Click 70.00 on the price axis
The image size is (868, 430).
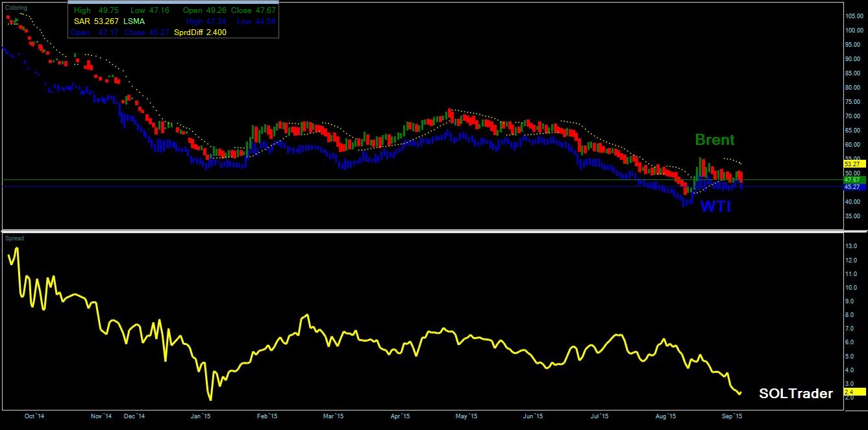pos(854,116)
